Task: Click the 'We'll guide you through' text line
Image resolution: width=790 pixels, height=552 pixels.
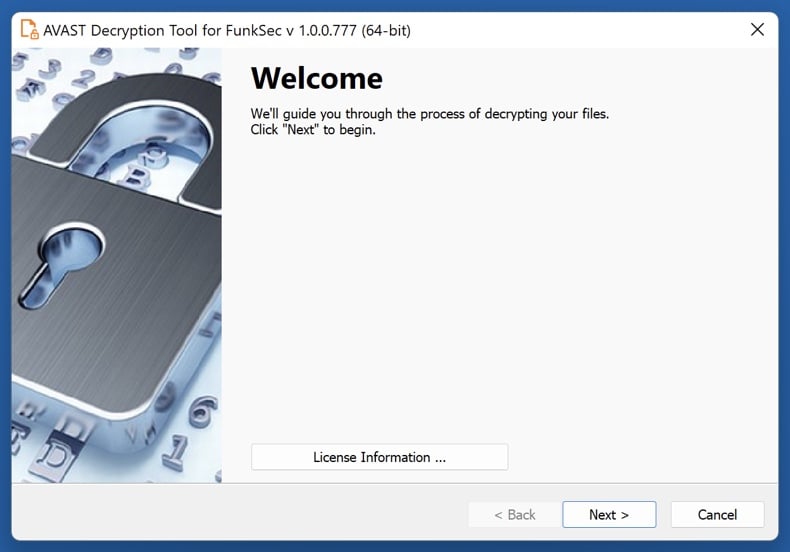Action: [x=430, y=114]
